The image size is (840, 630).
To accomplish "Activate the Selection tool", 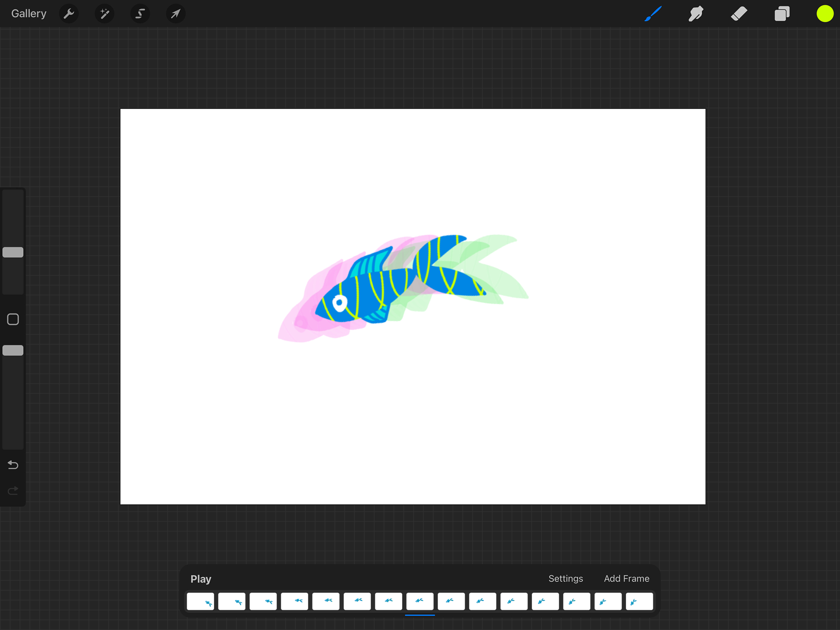I will (x=140, y=14).
